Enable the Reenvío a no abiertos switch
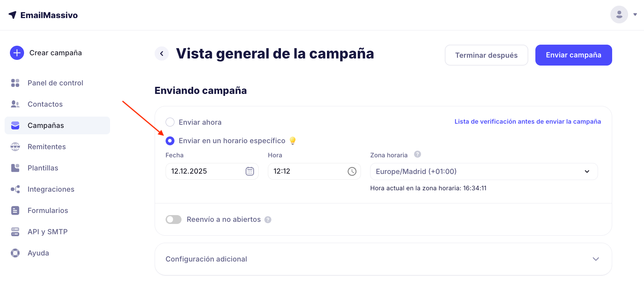The width and height of the screenshot is (644, 281). [173, 220]
